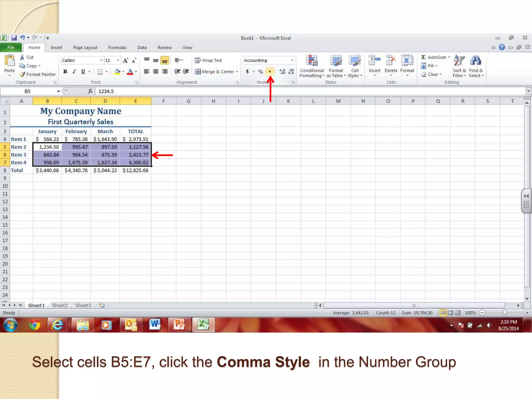The width and height of the screenshot is (532, 399).
Task: Click the Paste clipboard icon
Action: pyautogui.click(x=10, y=61)
